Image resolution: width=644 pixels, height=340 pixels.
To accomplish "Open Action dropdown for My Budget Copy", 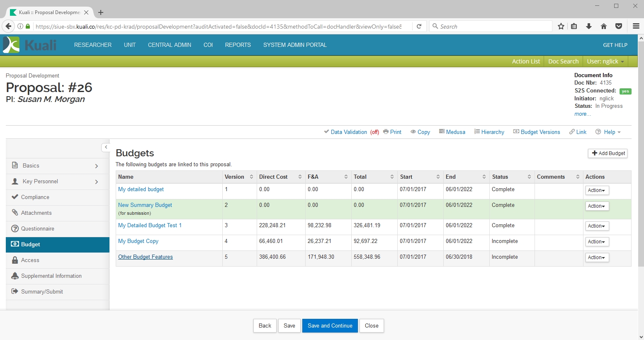I will 597,242.
